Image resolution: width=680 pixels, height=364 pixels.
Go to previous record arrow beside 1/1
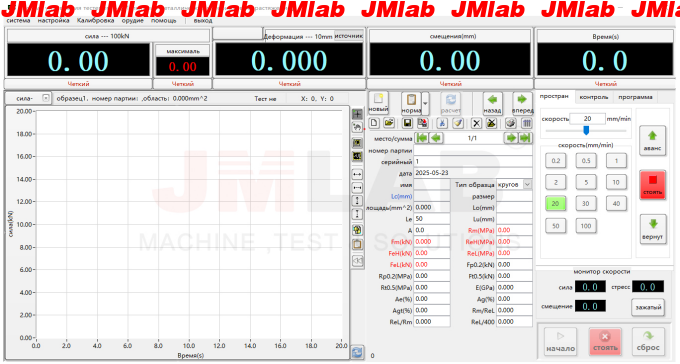pos(436,138)
